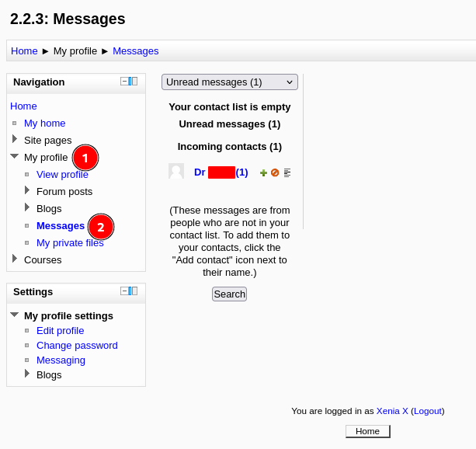Open the Dr (1) contact message link
Viewport: 476px width, 449px height.
pos(221,172)
